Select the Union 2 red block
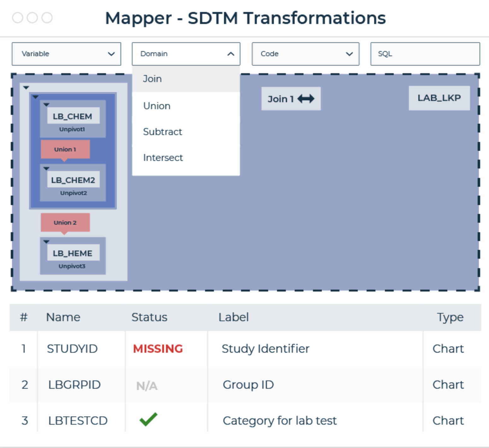 [65, 223]
